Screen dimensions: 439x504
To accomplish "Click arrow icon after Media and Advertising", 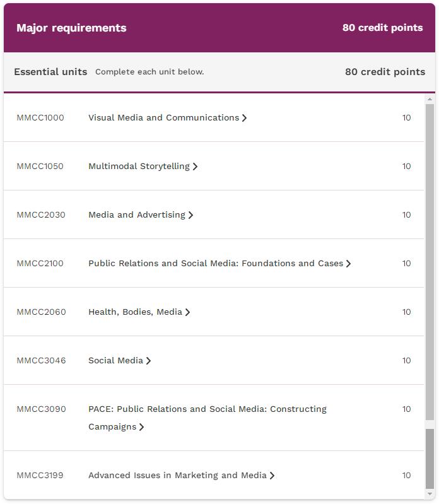I will click(191, 215).
